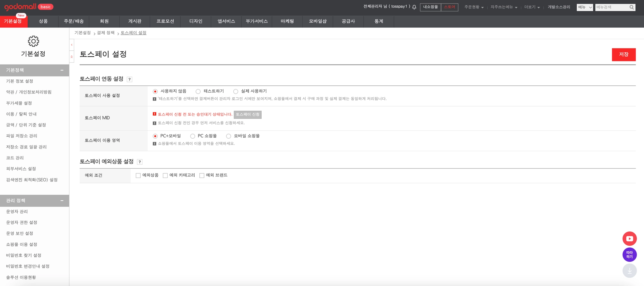Open 이용 / 탈퇴 안내 in sidebar

click(x=21, y=114)
